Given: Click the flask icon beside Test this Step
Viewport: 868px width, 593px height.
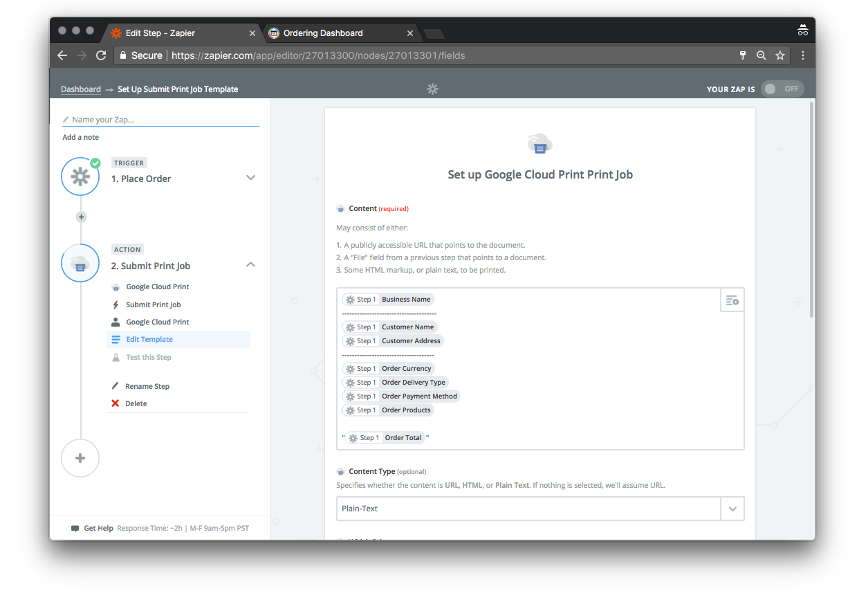Looking at the screenshot, I should coord(116,357).
